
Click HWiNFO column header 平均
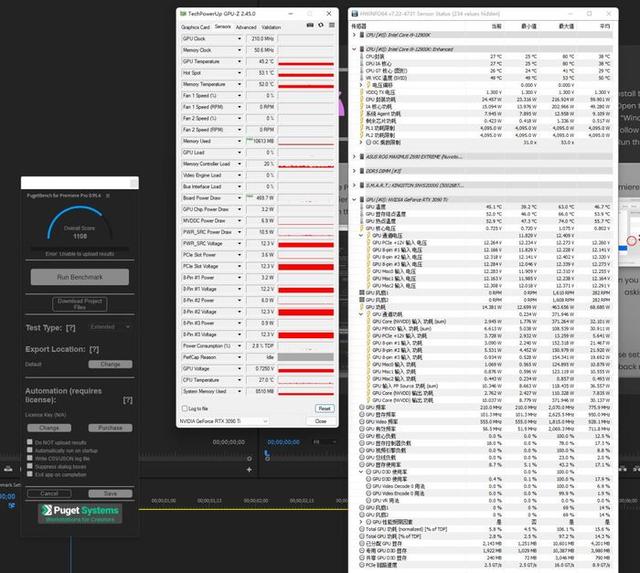pos(605,26)
